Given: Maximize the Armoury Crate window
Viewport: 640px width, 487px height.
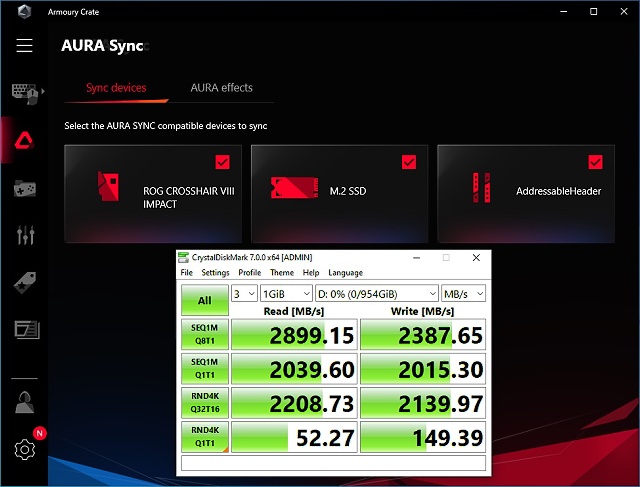Looking at the screenshot, I should [594, 11].
